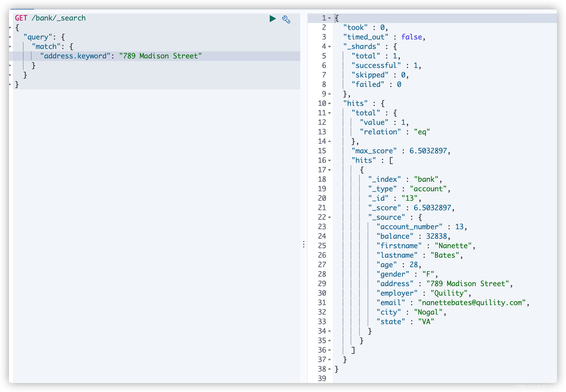The width and height of the screenshot is (566, 392).
Task: Fold the hit object on line 17
Action: (x=329, y=170)
